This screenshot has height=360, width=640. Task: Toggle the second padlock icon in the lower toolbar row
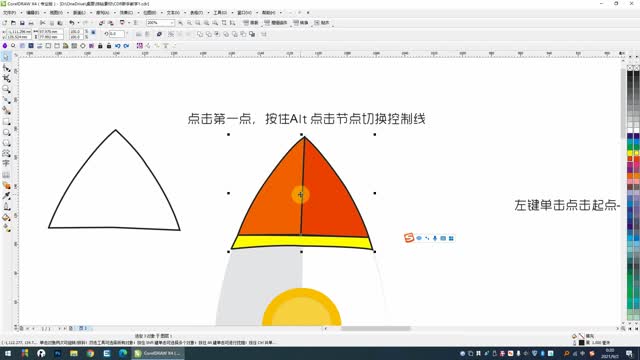109,46
